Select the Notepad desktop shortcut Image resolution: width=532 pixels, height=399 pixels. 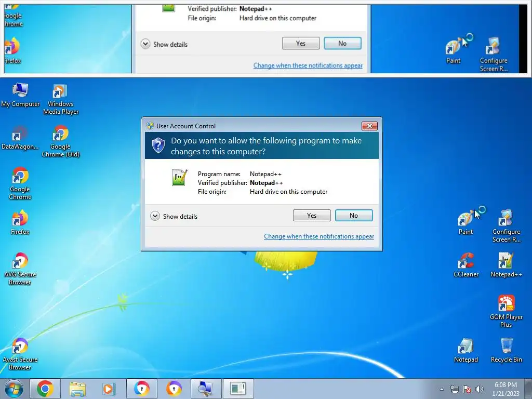tap(466, 351)
